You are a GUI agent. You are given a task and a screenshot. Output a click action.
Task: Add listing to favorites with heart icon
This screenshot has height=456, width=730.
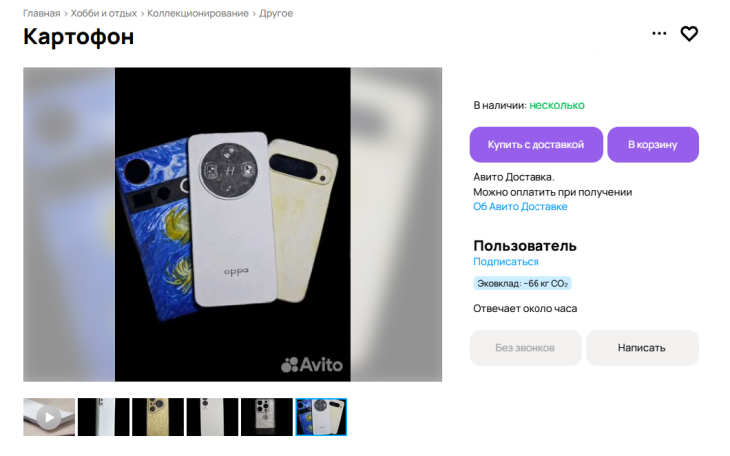[689, 34]
